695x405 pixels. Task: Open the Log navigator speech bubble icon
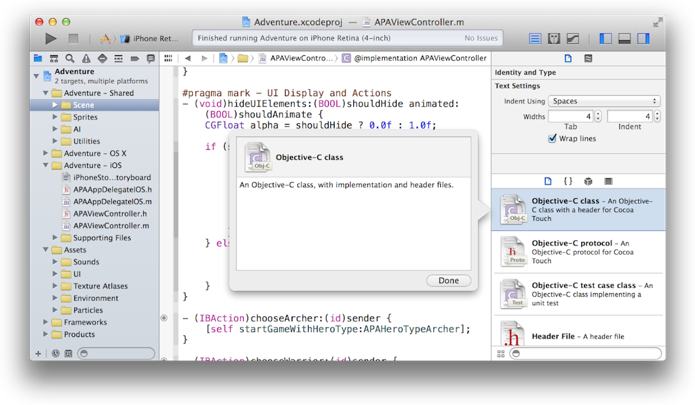click(x=151, y=58)
